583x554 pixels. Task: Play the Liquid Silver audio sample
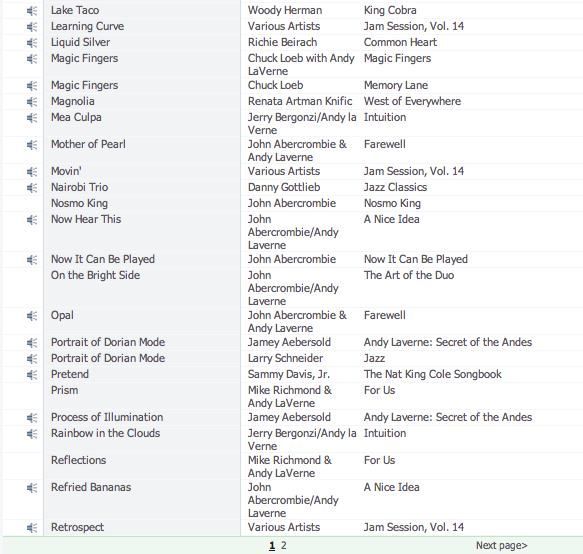[x=32, y=43]
